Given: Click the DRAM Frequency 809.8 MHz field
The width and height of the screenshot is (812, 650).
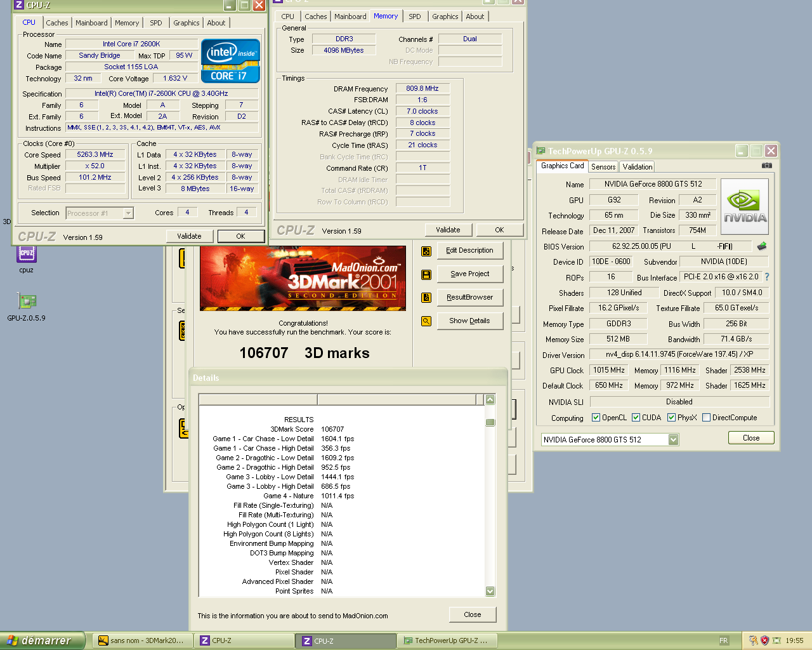Looking at the screenshot, I should click(422, 88).
